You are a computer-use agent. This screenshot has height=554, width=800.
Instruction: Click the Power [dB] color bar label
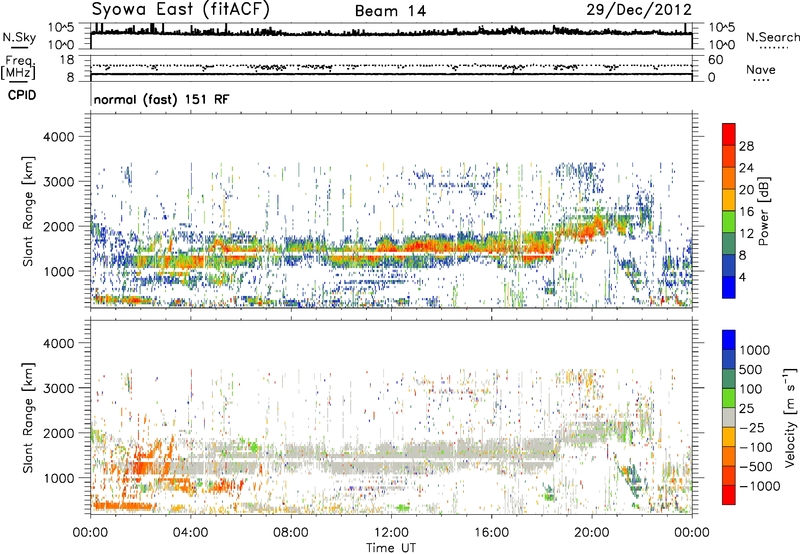click(763, 211)
